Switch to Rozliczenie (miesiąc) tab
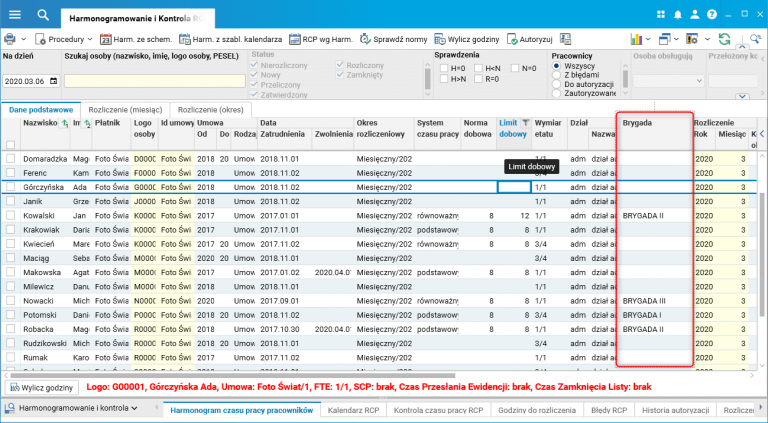The height and width of the screenshot is (423, 768). pyautogui.click(x=127, y=109)
